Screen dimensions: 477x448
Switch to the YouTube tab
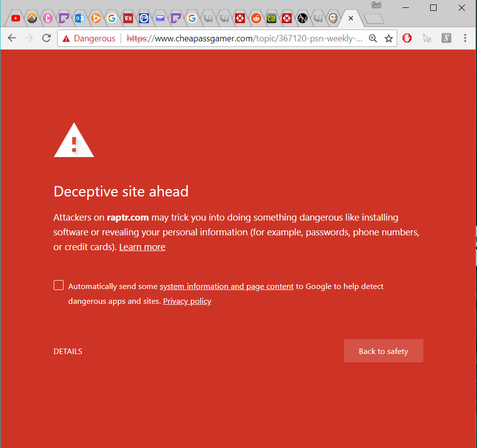point(15,19)
